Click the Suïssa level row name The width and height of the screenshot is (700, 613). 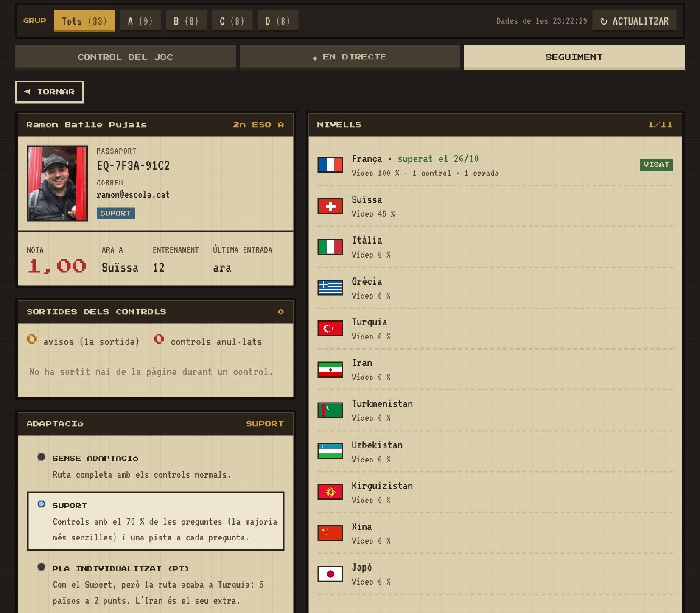tap(367, 199)
